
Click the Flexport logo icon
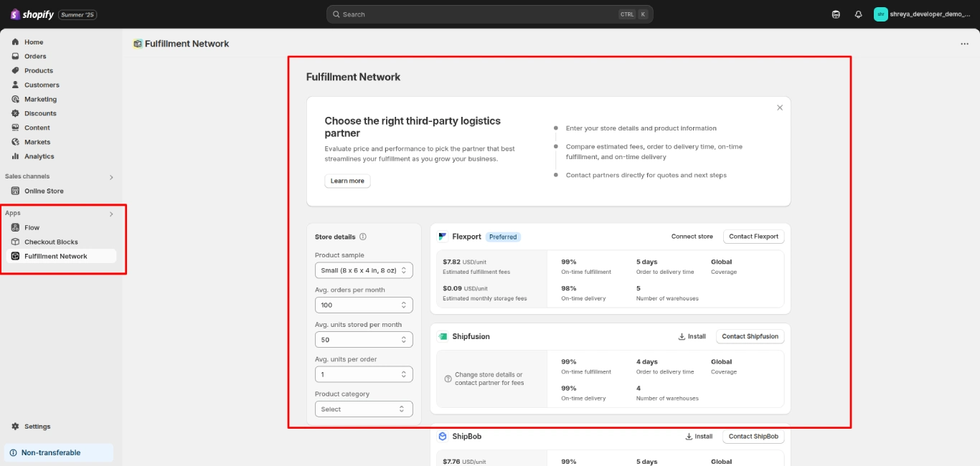pos(443,237)
